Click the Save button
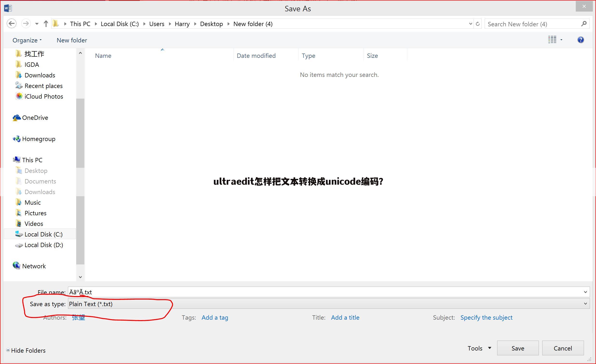596x364 pixels. click(x=518, y=348)
